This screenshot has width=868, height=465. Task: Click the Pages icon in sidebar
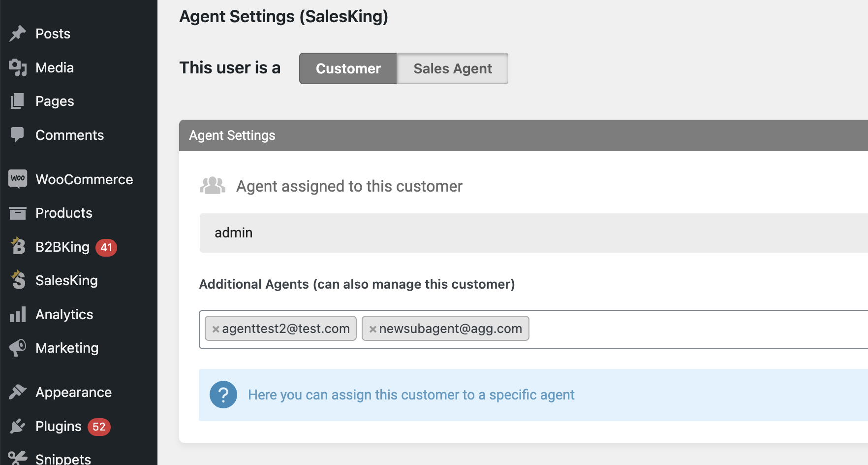pos(18,101)
